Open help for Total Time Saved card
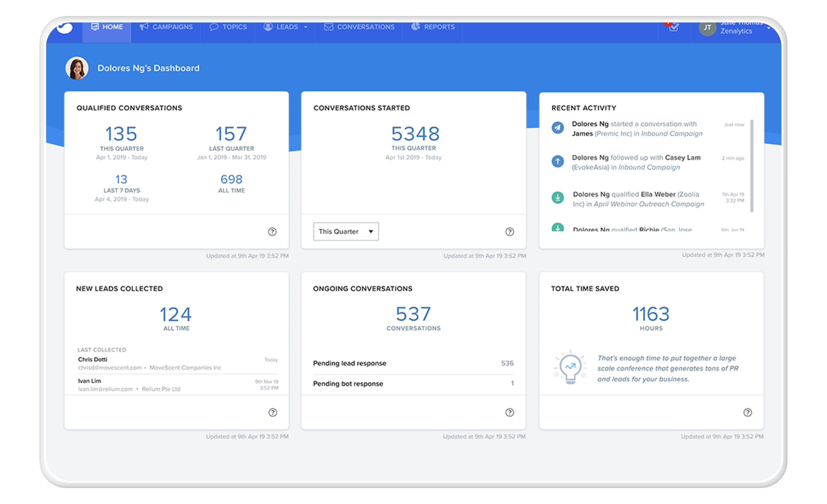Viewport: 827px width, 504px height. pos(747,413)
